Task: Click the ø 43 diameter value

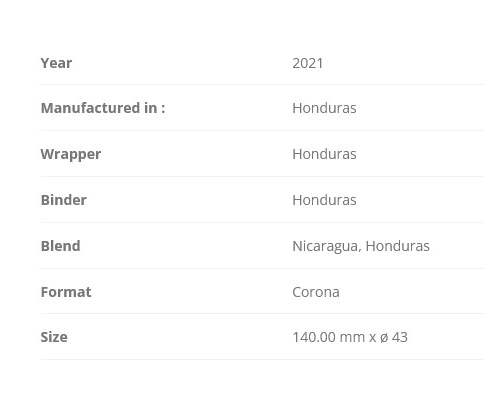Action: [394, 337]
